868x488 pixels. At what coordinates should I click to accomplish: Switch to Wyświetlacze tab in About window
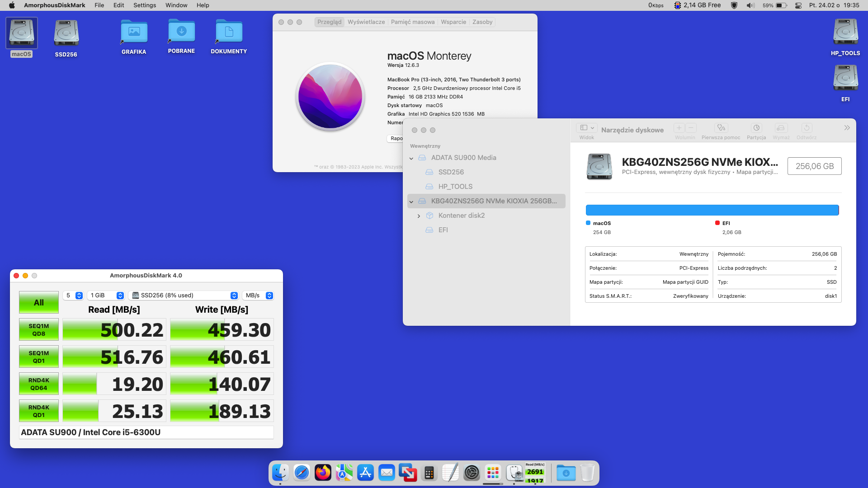pos(366,22)
